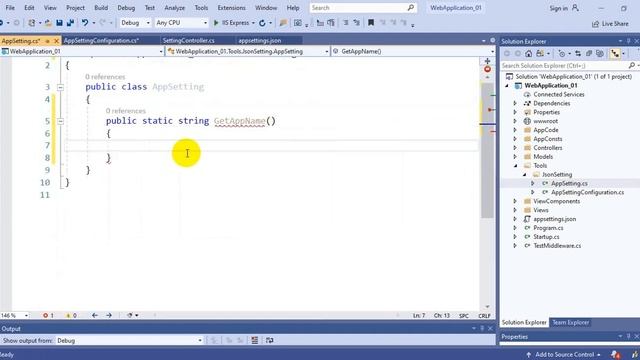Click the warning count indicator
The width and height of the screenshot is (640, 360).
tap(71, 315)
